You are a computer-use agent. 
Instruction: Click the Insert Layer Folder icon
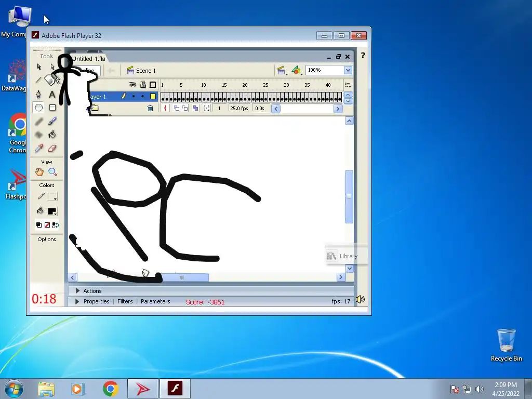pos(95,108)
